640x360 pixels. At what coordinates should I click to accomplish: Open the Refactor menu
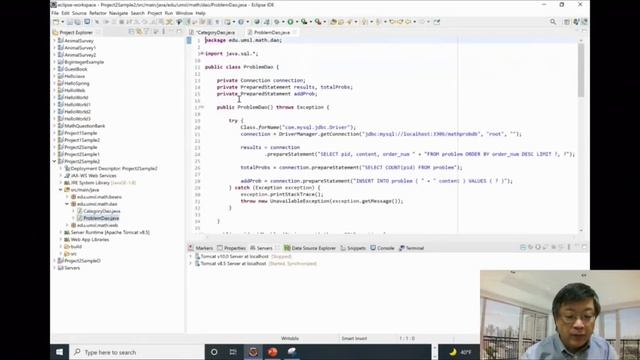point(98,13)
